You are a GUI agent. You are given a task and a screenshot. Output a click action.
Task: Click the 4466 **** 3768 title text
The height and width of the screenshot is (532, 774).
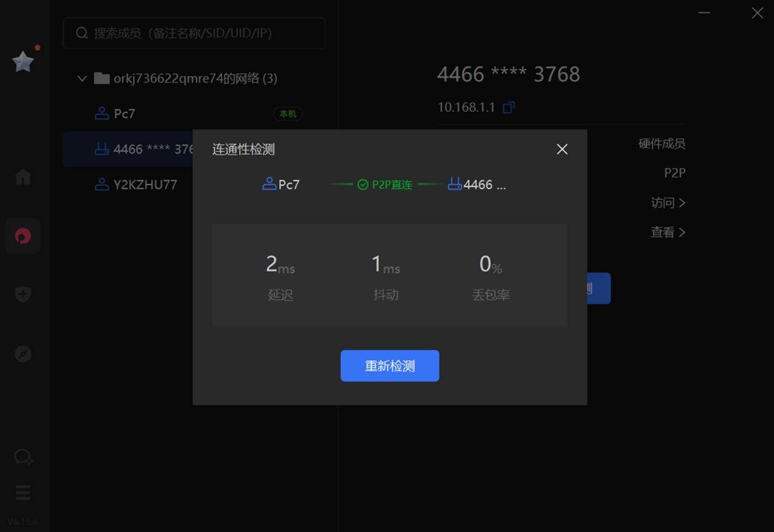[509, 74]
